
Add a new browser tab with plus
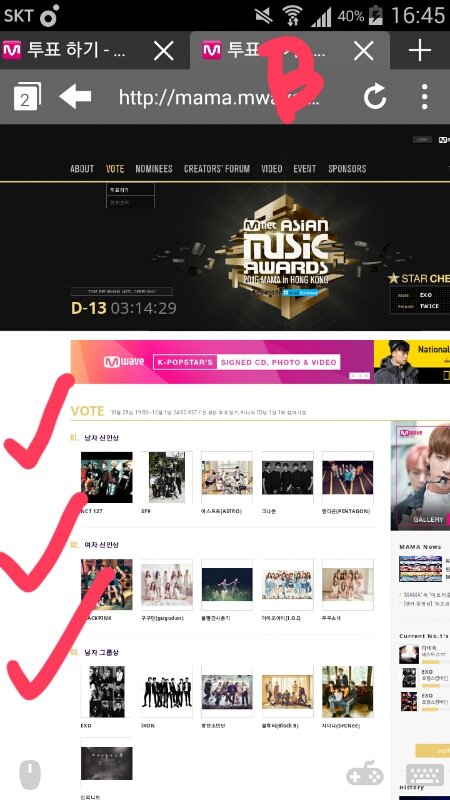[x=420, y=51]
